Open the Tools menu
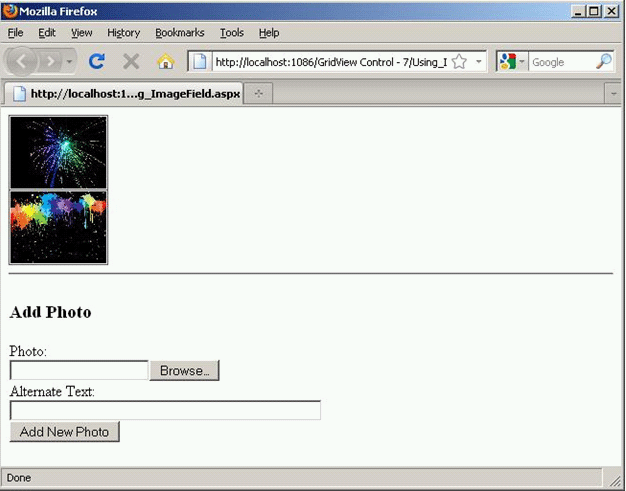 click(232, 33)
